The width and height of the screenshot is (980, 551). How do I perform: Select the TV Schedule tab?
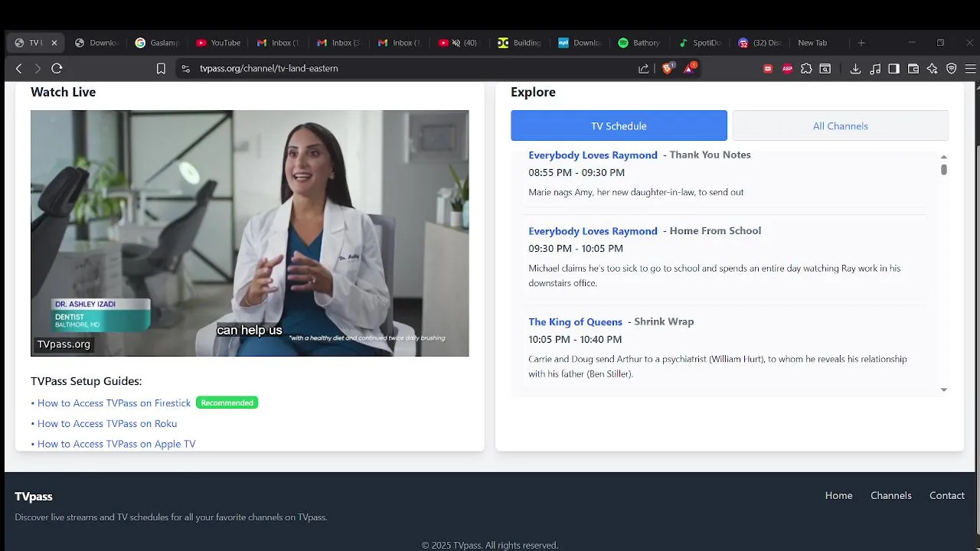point(619,126)
